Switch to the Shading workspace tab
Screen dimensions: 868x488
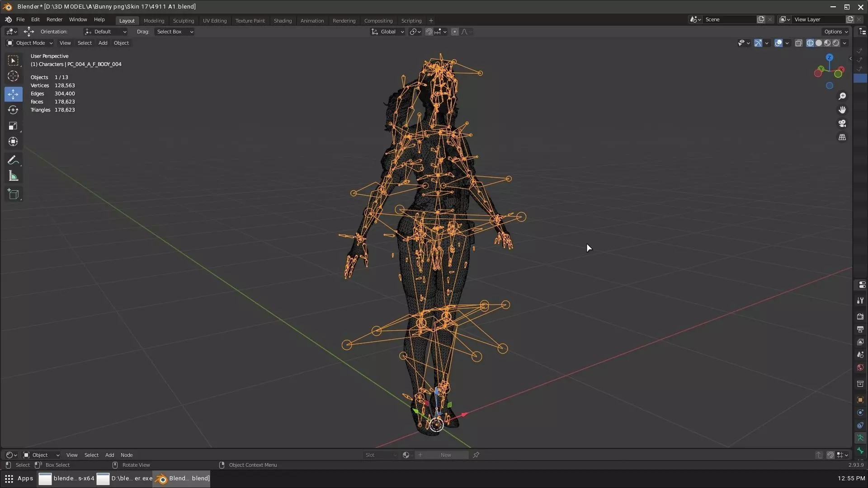283,21
